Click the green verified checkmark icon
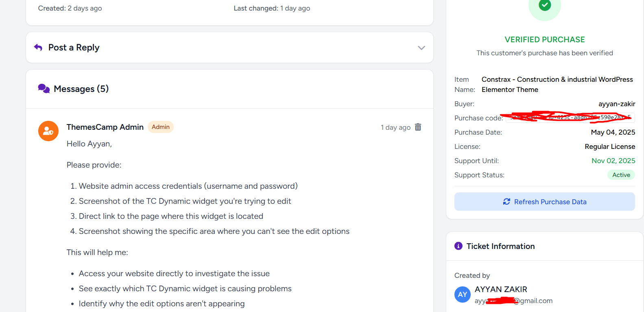 point(545,5)
